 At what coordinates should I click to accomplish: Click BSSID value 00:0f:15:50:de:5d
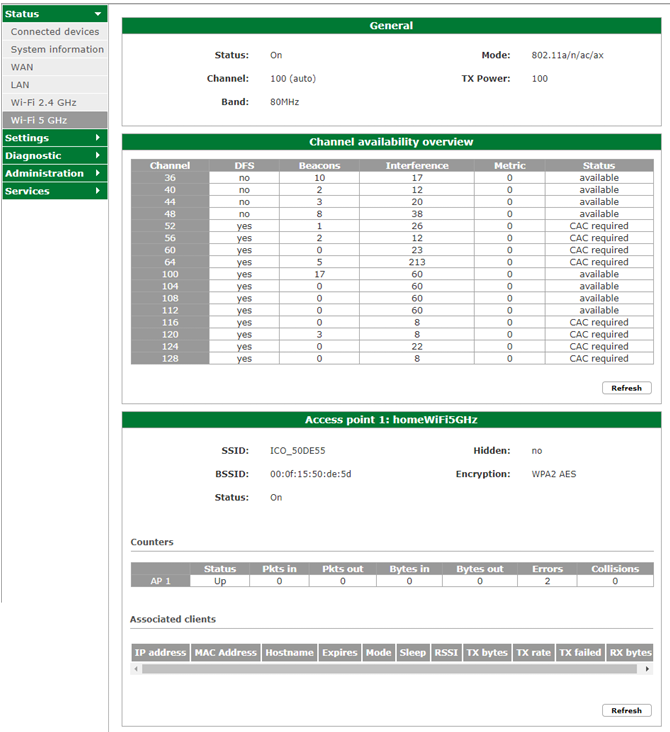click(310, 474)
